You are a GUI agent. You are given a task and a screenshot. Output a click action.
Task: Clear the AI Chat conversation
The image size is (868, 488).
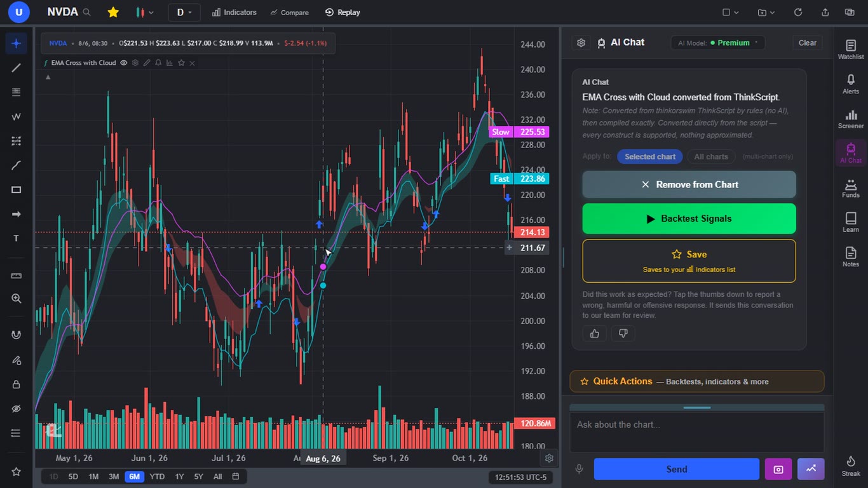click(x=808, y=43)
